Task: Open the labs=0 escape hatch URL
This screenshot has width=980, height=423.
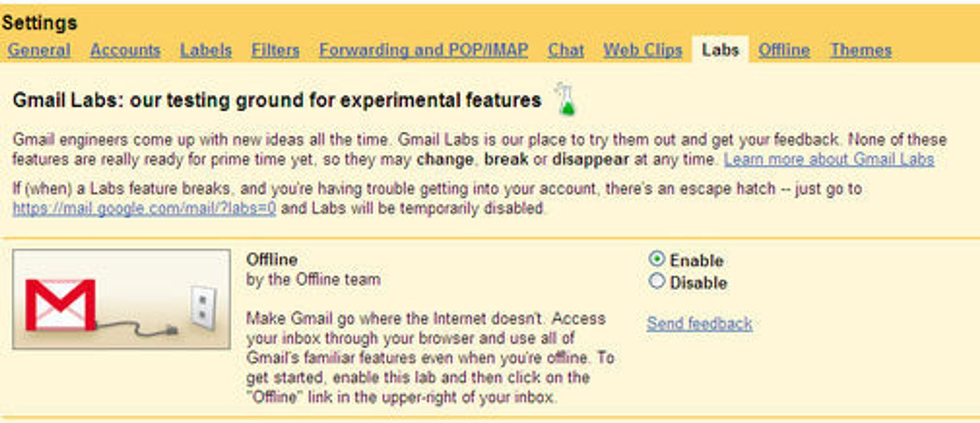Action: tap(144, 208)
